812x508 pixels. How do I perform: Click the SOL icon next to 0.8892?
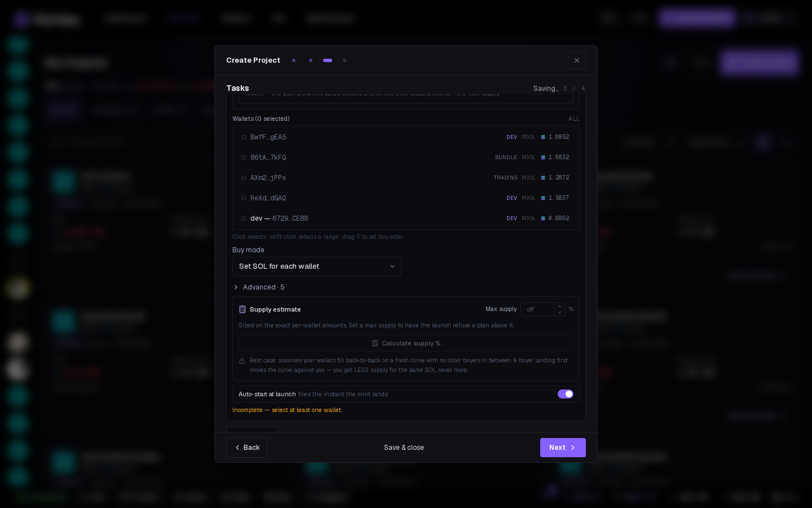(x=543, y=218)
